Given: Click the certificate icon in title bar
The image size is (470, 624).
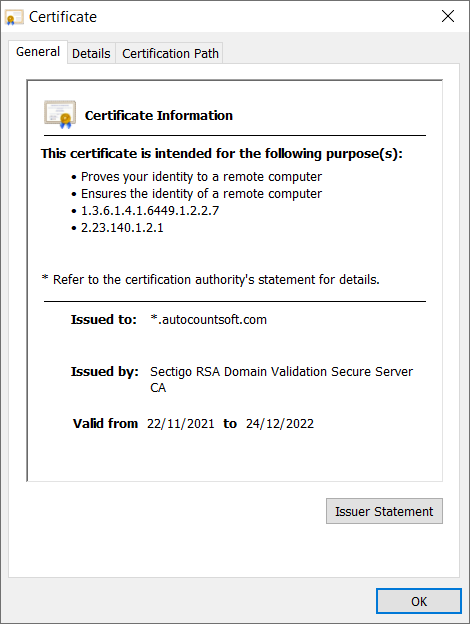Looking at the screenshot, I should [x=14, y=18].
